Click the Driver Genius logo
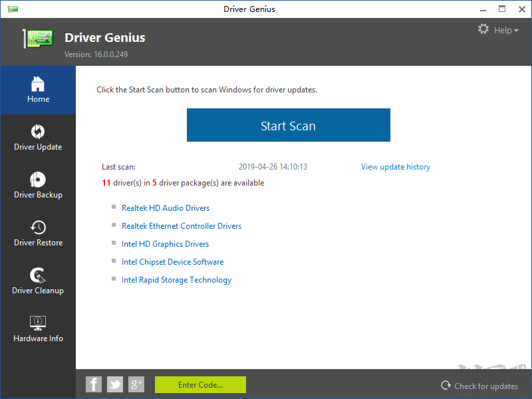This screenshot has width=532, height=399. point(37,38)
